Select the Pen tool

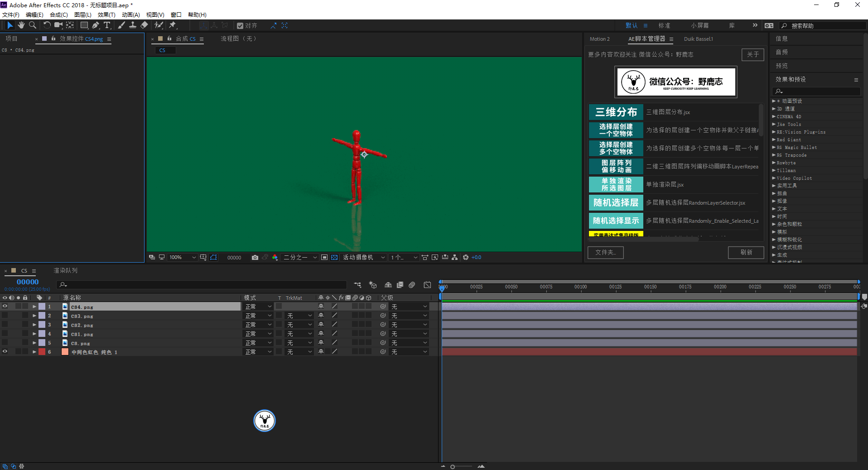(95, 25)
